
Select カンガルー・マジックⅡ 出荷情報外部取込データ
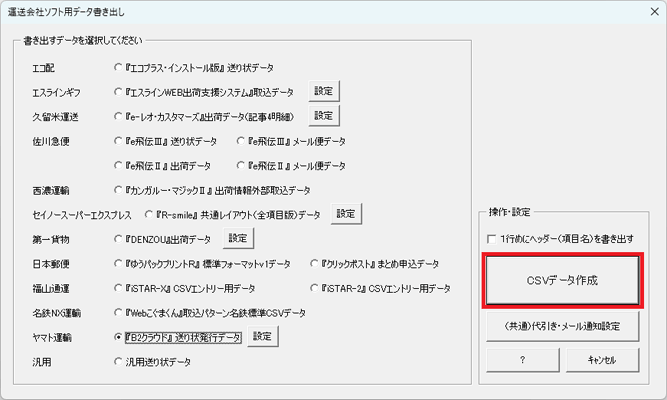coord(118,190)
